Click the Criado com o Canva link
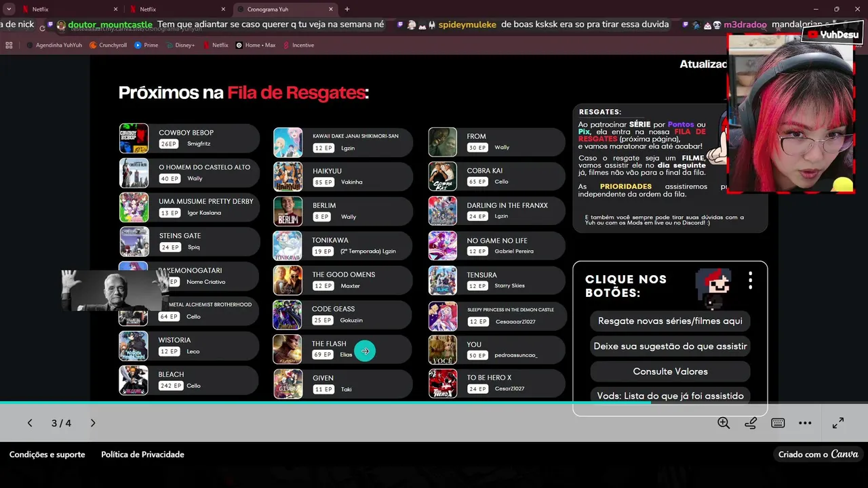868x488 pixels. (x=818, y=455)
